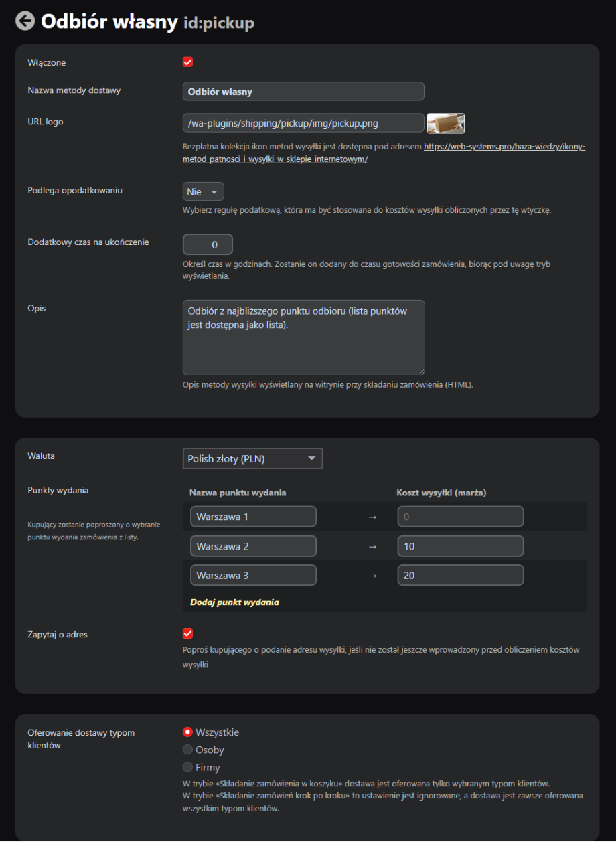
Task: Click the Nazwa metody dostawy input field
Action: (x=303, y=92)
